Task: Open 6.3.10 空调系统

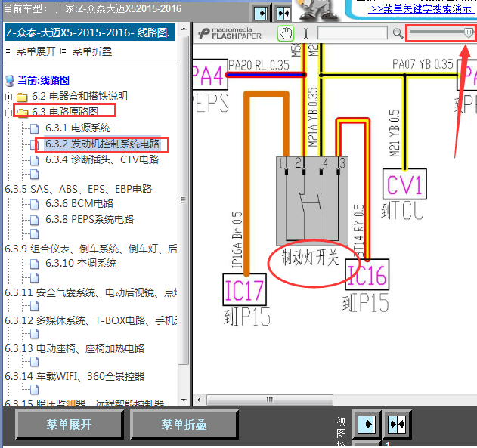Action: click(81, 263)
